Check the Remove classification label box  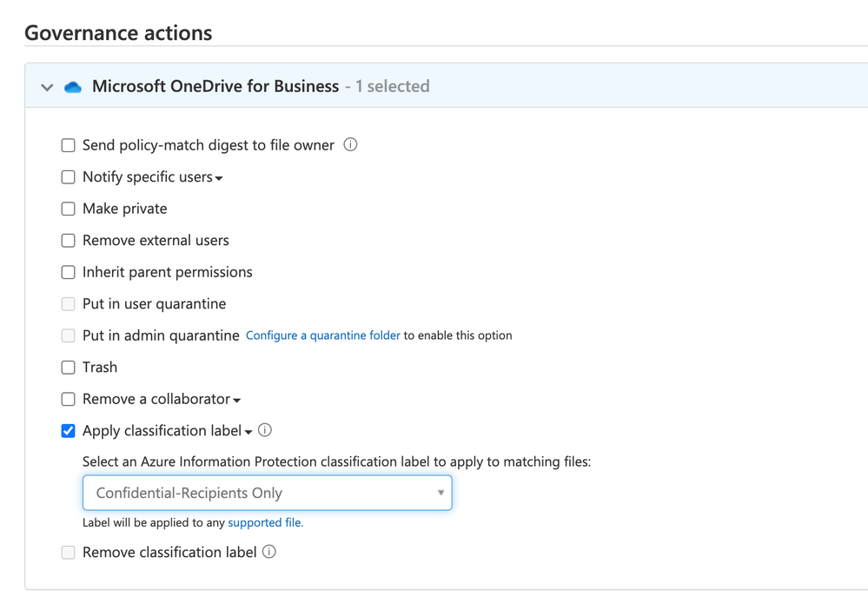[68, 552]
